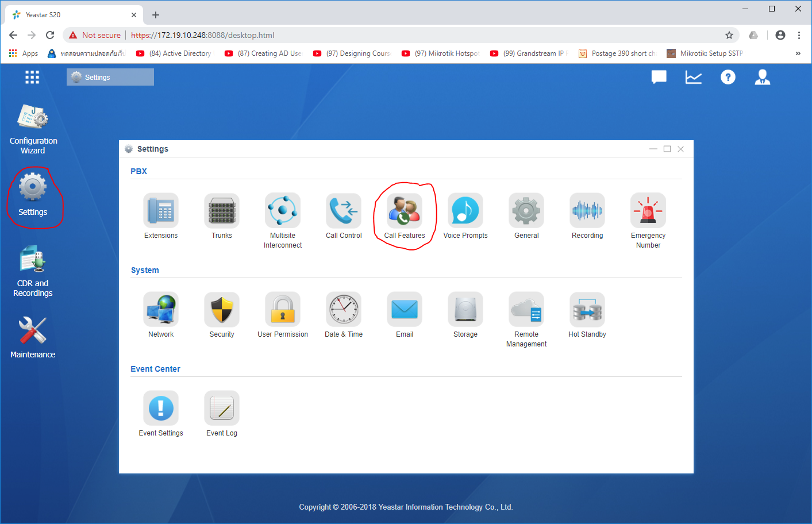The width and height of the screenshot is (812, 524).
Task: Open the Apps bookmark shortcut
Action: tap(24, 53)
